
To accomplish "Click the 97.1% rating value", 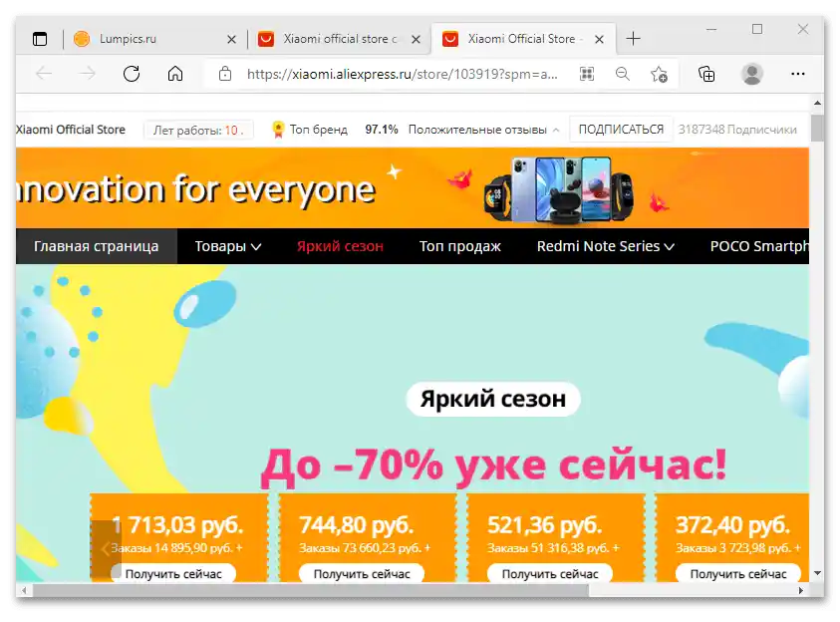I will point(382,130).
